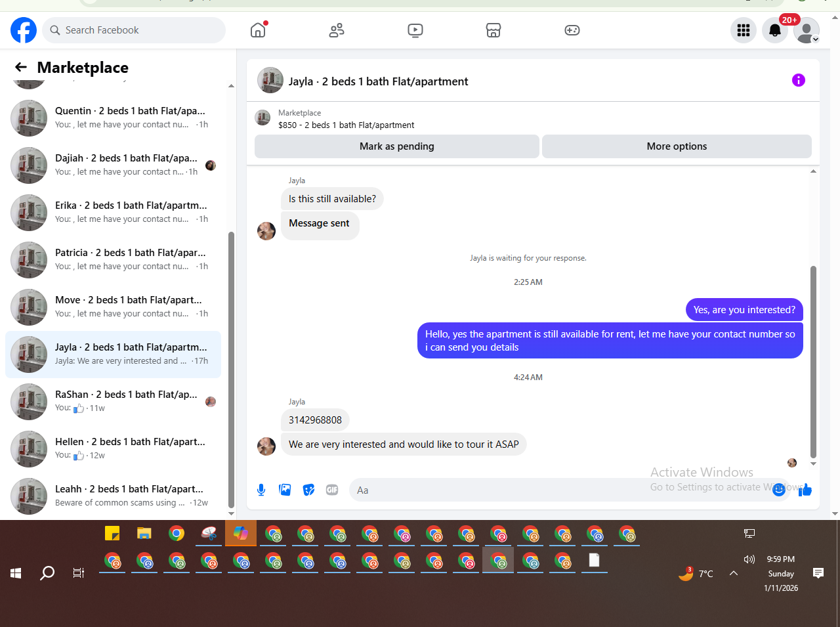Click the listing thumbnail beside Leahh

[29, 496]
